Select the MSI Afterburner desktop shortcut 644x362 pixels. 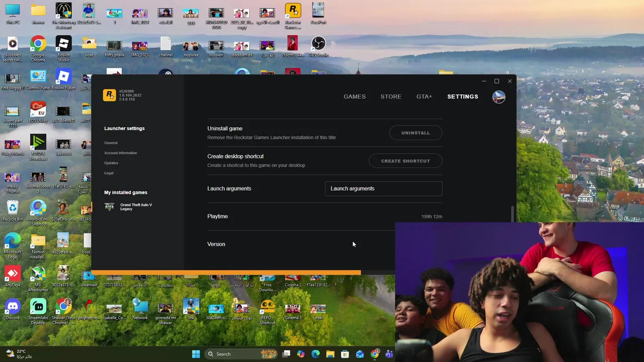(x=38, y=279)
